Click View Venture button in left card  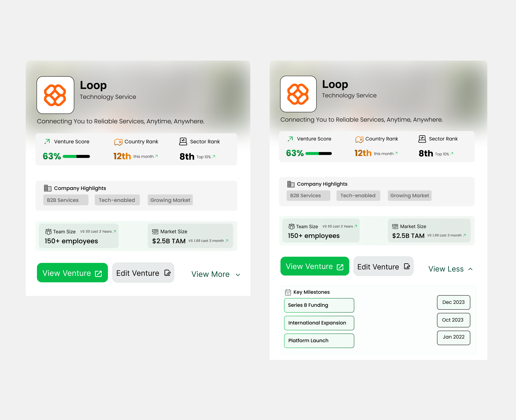tap(72, 273)
